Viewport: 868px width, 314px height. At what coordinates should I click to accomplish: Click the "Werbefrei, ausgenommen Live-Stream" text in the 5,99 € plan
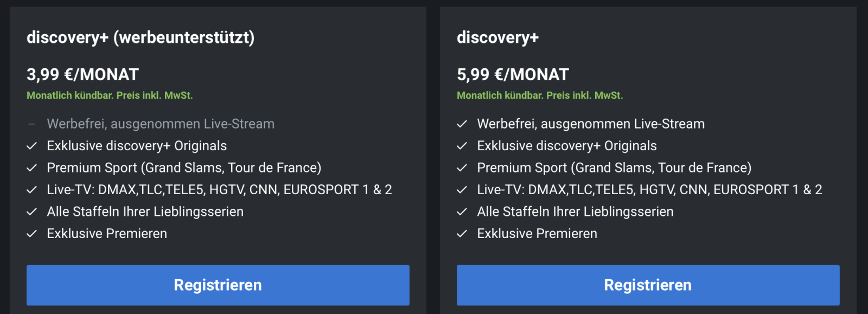click(591, 124)
